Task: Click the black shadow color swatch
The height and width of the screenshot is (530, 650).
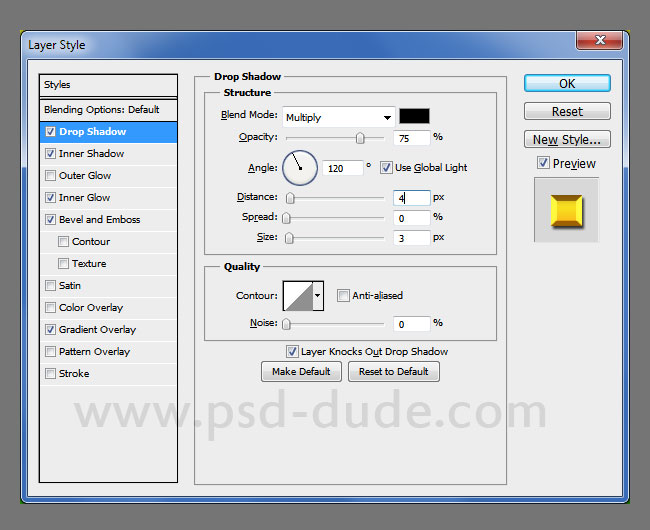Action: click(414, 116)
